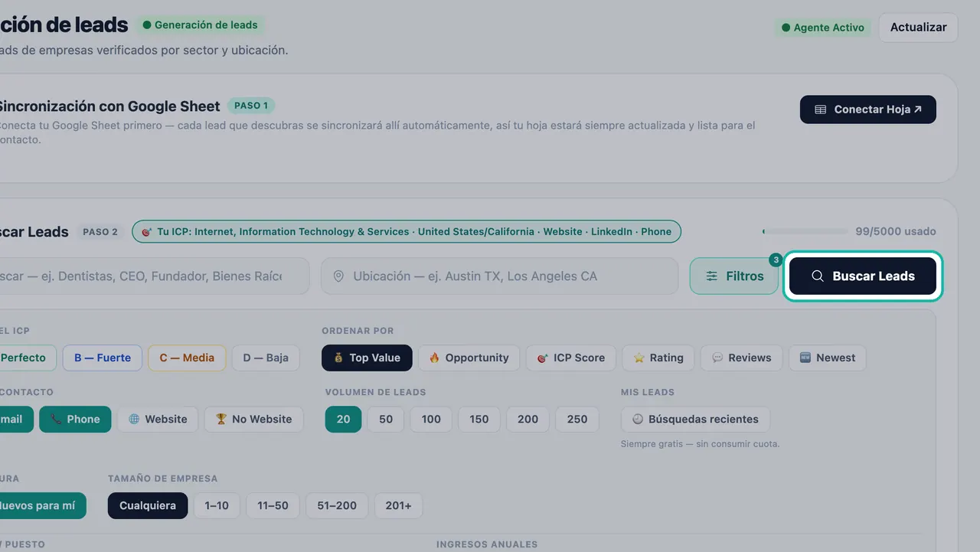Sort by ICP Score
This screenshot has height=552, width=980.
[570, 358]
